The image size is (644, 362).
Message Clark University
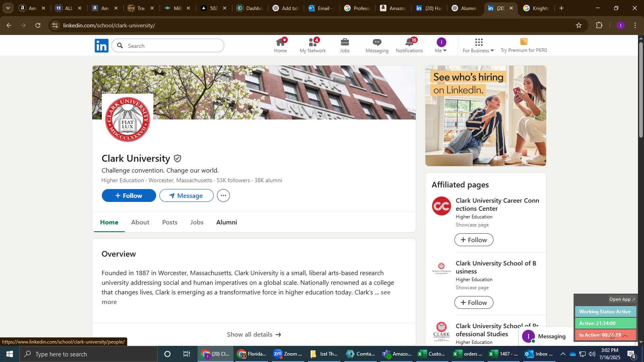pos(186,195)
